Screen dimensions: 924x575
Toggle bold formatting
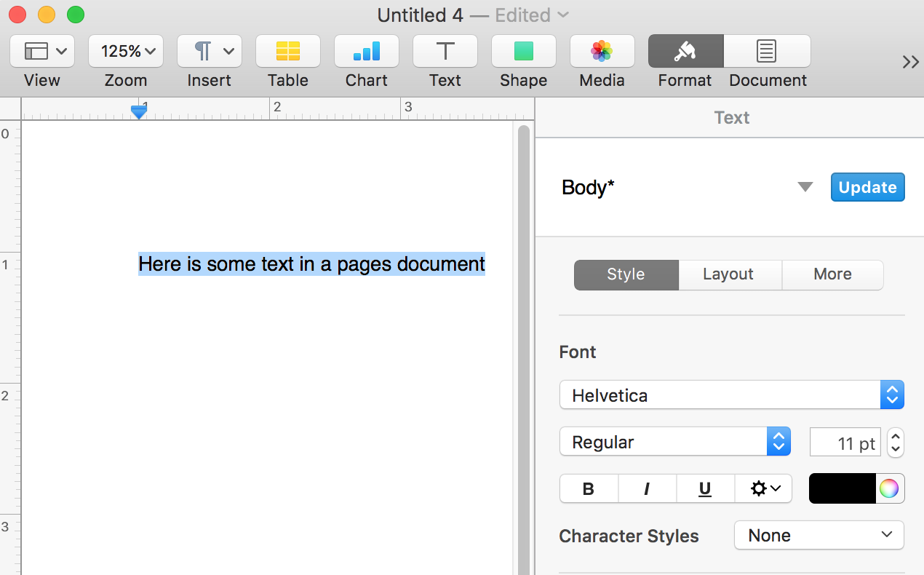(589, 488)
